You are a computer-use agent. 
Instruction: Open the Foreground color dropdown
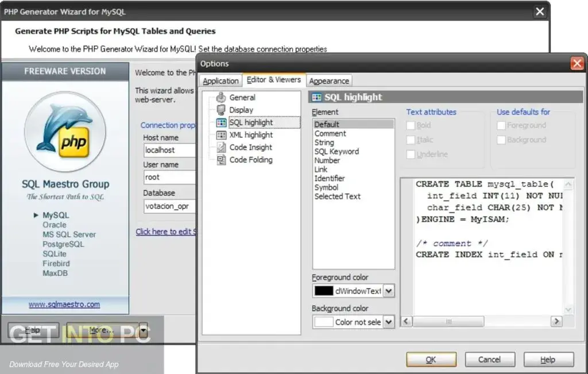389,291
